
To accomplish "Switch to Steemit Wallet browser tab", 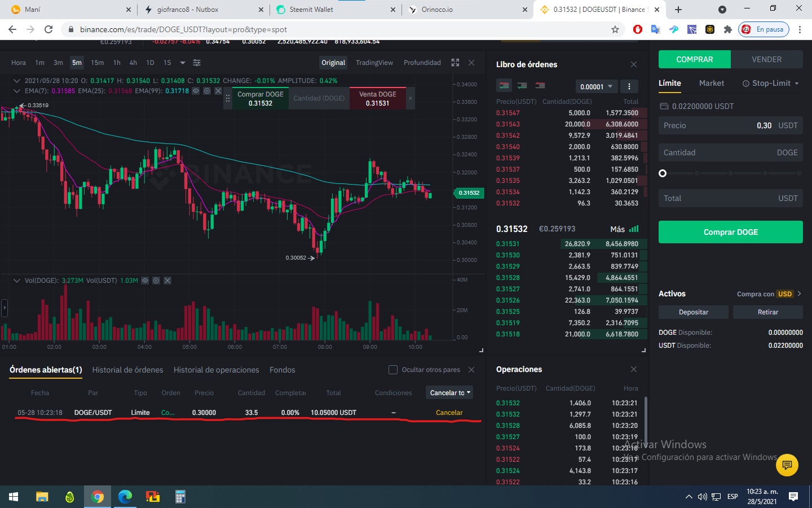I will coord(336,10).
